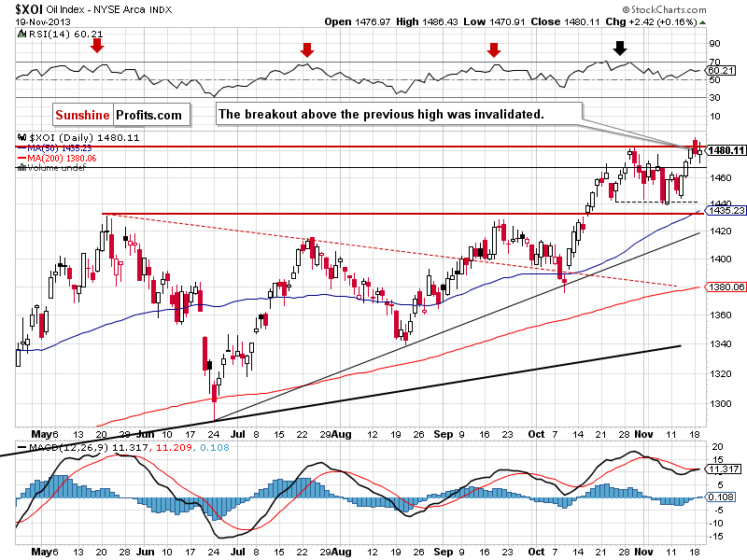Image resolution: width=747 pixels, height=560 pixels.
Task: Click the Chg +2.42 (+0.16%) value
Action: point(651,21)
